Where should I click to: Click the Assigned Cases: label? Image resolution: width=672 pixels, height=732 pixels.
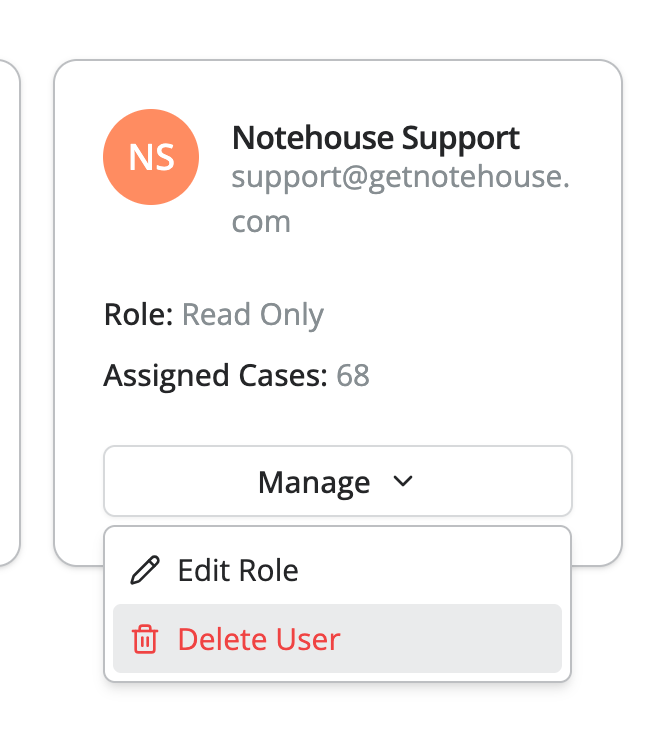coord(216,376)
